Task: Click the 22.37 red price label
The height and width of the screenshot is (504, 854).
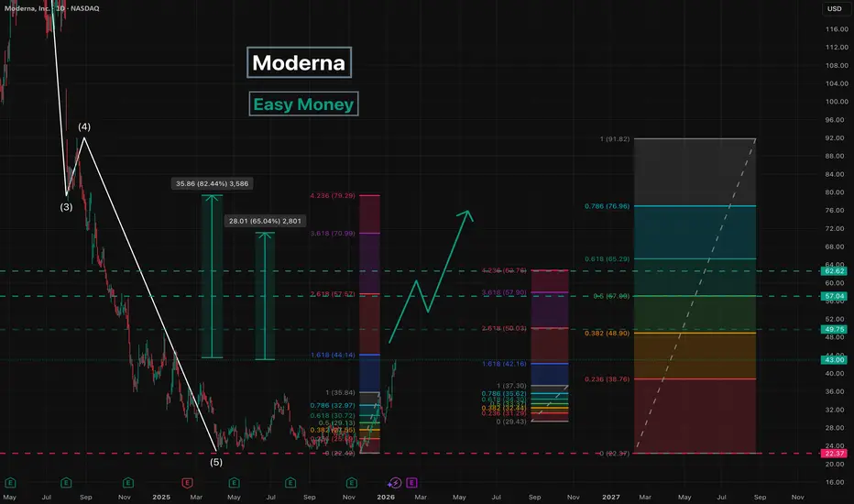Action: (834, 454)
